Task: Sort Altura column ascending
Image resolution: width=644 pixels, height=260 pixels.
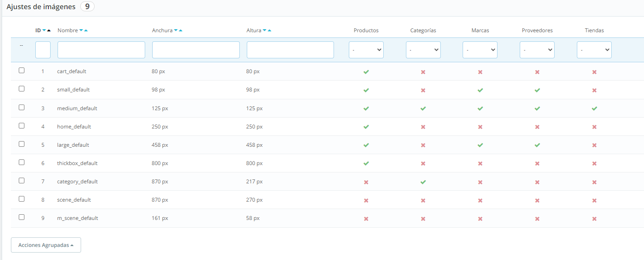Action: point(269,30)
